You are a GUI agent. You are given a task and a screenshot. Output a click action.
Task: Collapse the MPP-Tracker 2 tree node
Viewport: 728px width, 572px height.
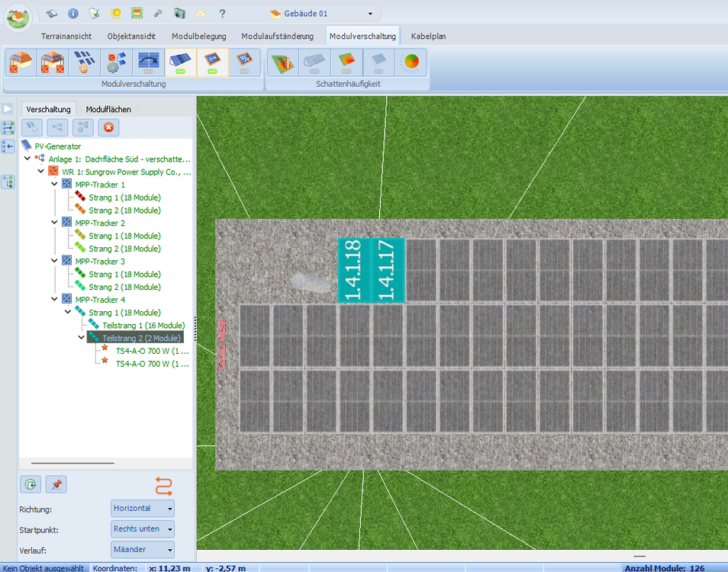click(x=54, y=223)
